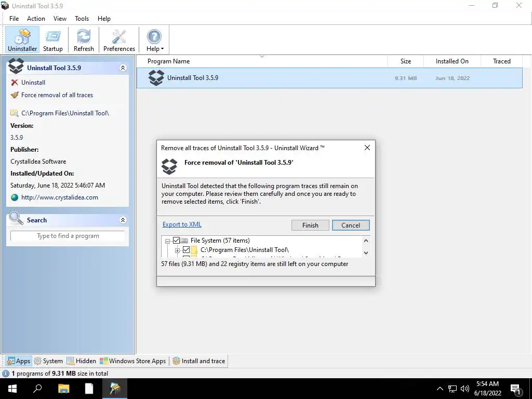Select Uninstall in the sidebar
Viewport: 532px width, 399px height.
click(33, 83)
